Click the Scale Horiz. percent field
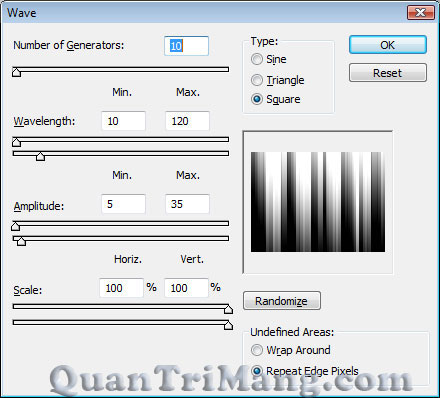Image resolution: width=440 pixels, height=398 pixels. (x=121, y=288)
